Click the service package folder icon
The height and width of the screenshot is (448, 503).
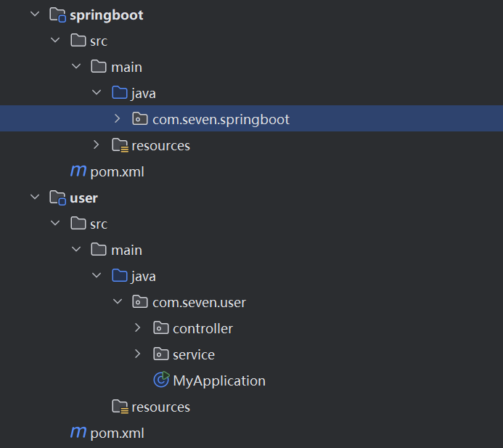(x=161, y=354)
